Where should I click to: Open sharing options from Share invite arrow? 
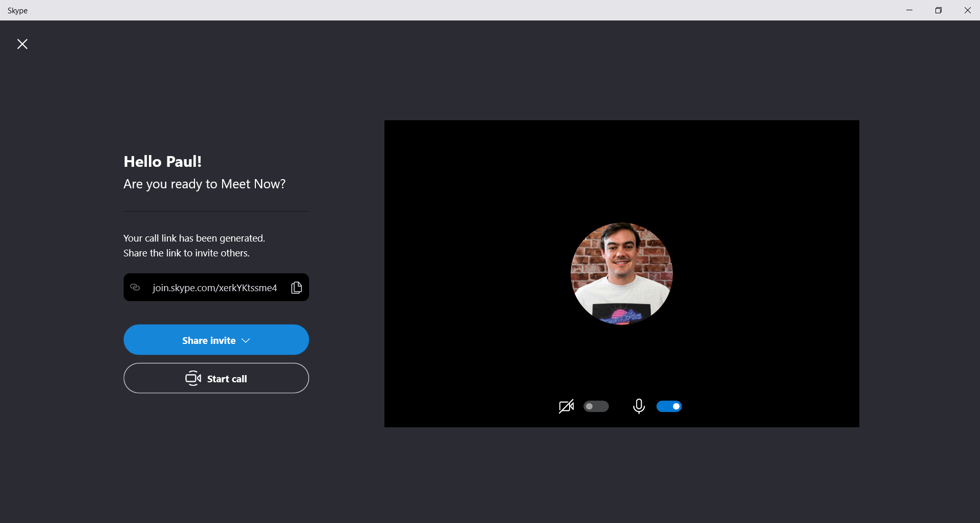pyautogui.click(x=246, y=340)
